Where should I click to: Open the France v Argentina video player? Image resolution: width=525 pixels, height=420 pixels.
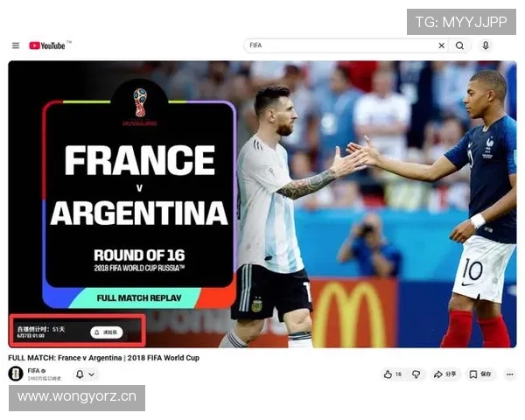[262, 204]
